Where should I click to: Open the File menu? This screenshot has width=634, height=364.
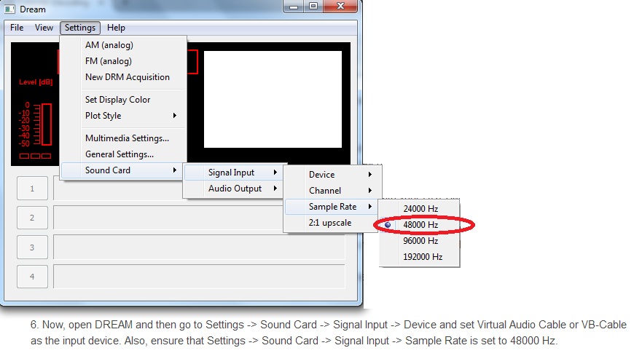[17, 28]
